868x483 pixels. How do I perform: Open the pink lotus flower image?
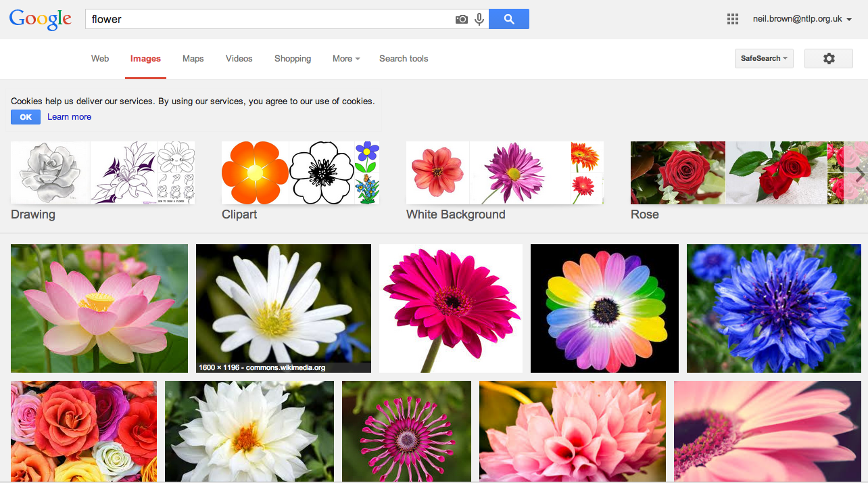[99, 308]
